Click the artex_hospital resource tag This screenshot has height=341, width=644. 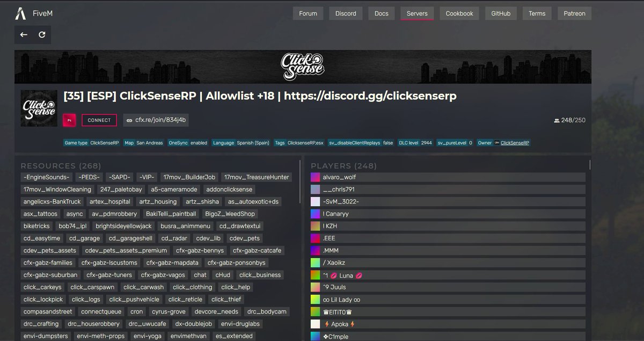click(110, 202)
